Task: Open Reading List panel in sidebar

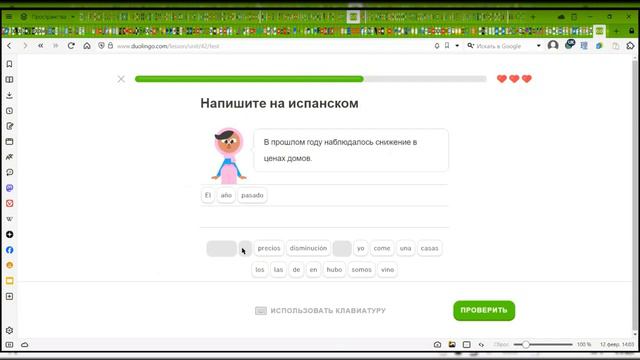Action: click(x=9, y=80)
